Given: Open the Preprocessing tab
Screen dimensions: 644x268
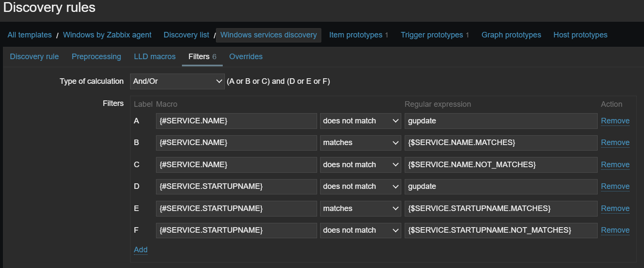Looking at the screenshot, I should pos(96,57).
